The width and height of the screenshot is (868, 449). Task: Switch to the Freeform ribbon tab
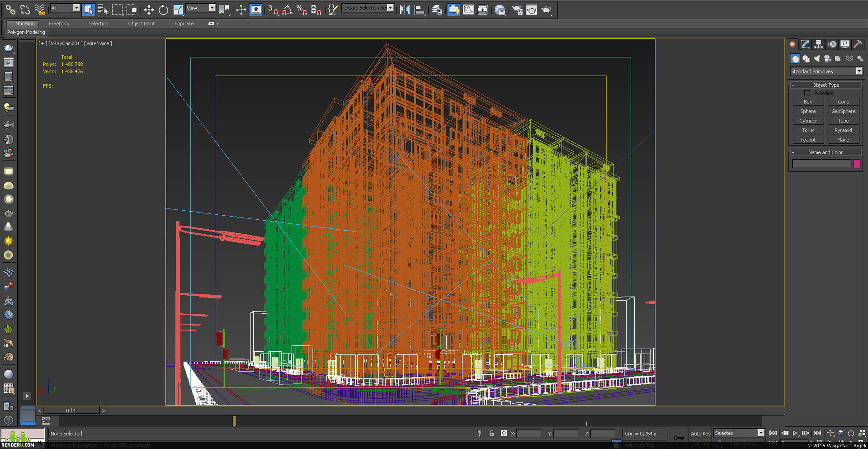59,23
